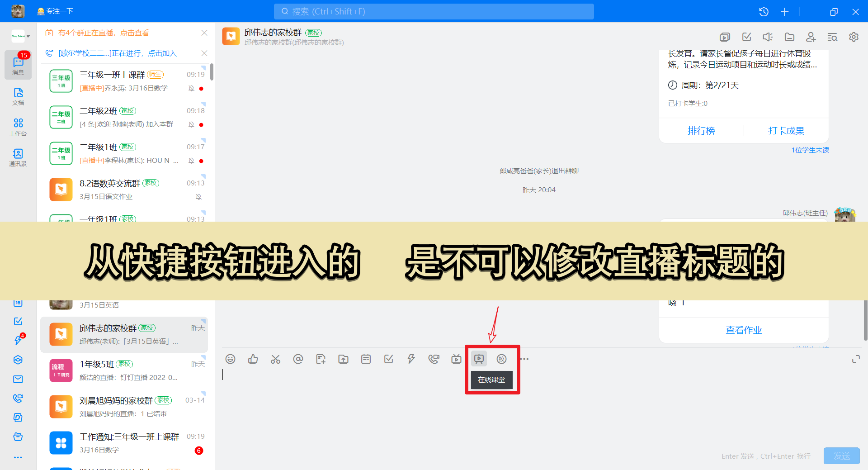The height and width of the screenshot is (470, 868).
Task: Open the 有4个群正在直播 live banner
Action: pyautogui.click(x=104, y=33)
